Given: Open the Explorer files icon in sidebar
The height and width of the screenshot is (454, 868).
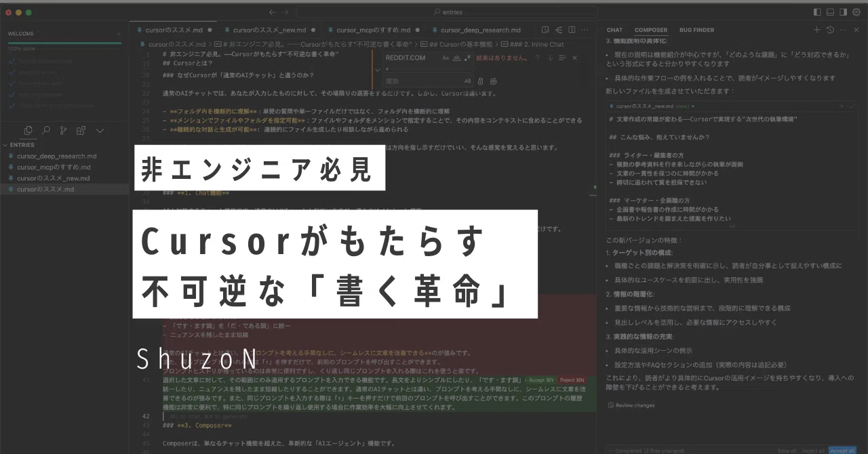Looking at the screenshot, I should [x=28, y=130].
